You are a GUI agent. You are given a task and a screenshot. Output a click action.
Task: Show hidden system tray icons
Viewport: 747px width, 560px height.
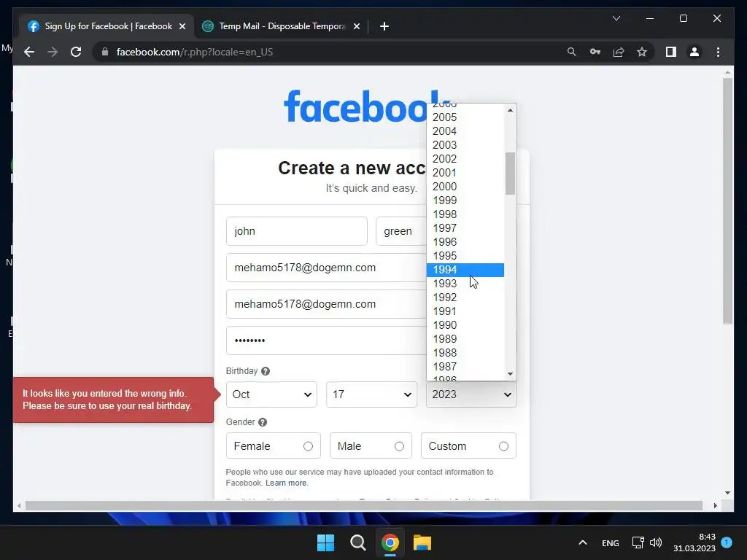coord(582,542)
